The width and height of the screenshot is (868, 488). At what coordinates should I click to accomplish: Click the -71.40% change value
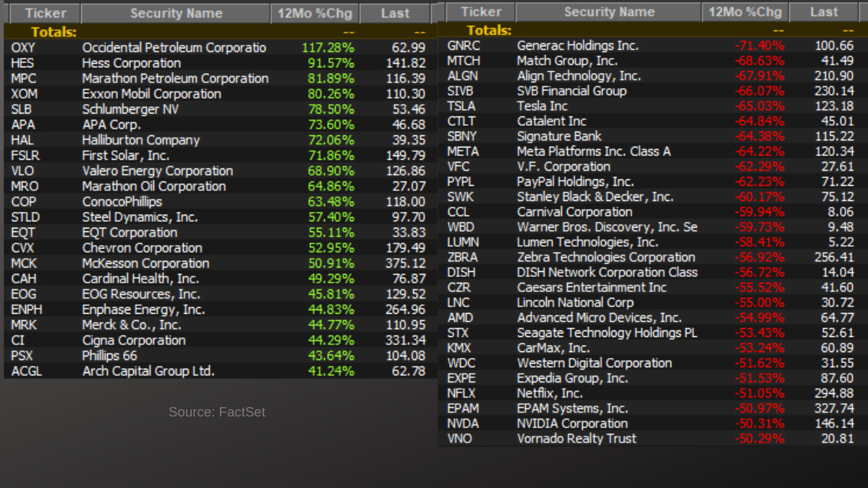[759, 46]
